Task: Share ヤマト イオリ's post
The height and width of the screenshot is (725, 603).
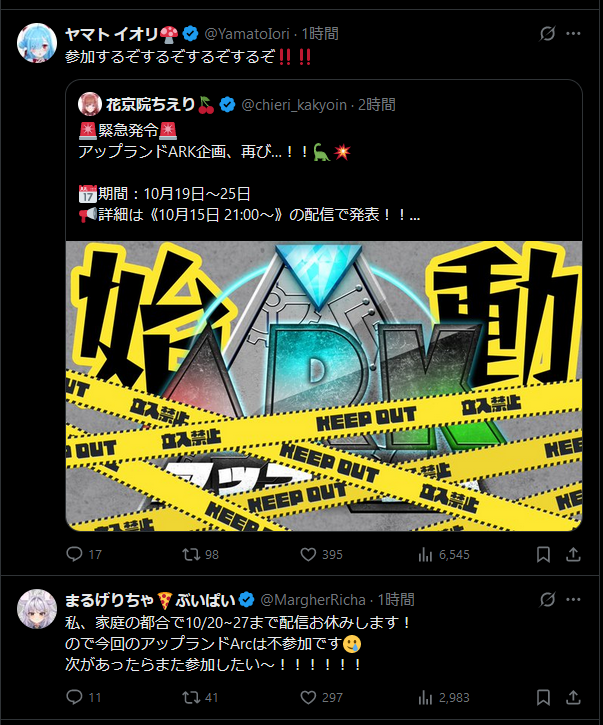Action: pos(573,554)
